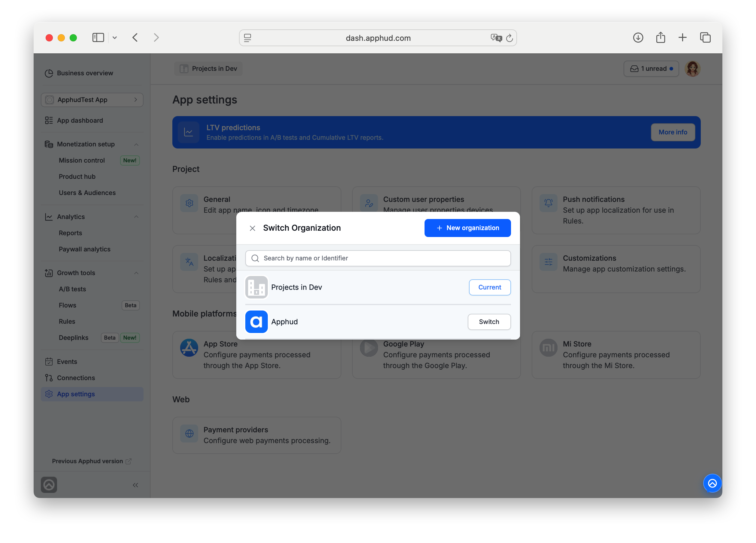Image resolution: width=756 pixels, height=543 pixels.
Task: Click the translate page icon in address bar
Action: coord(496,37)
